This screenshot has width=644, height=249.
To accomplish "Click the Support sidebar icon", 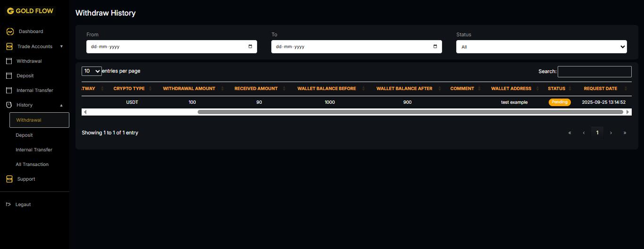I will click(x=9, y=179).
